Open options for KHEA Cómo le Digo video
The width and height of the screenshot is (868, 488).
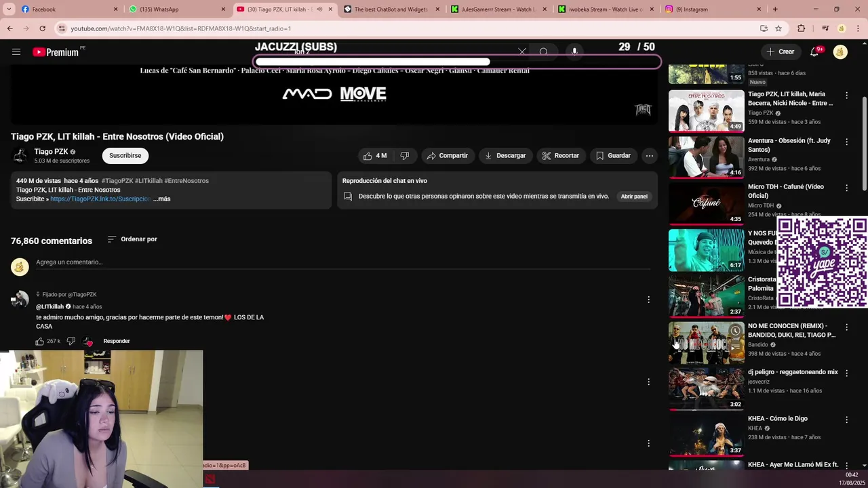846,420
